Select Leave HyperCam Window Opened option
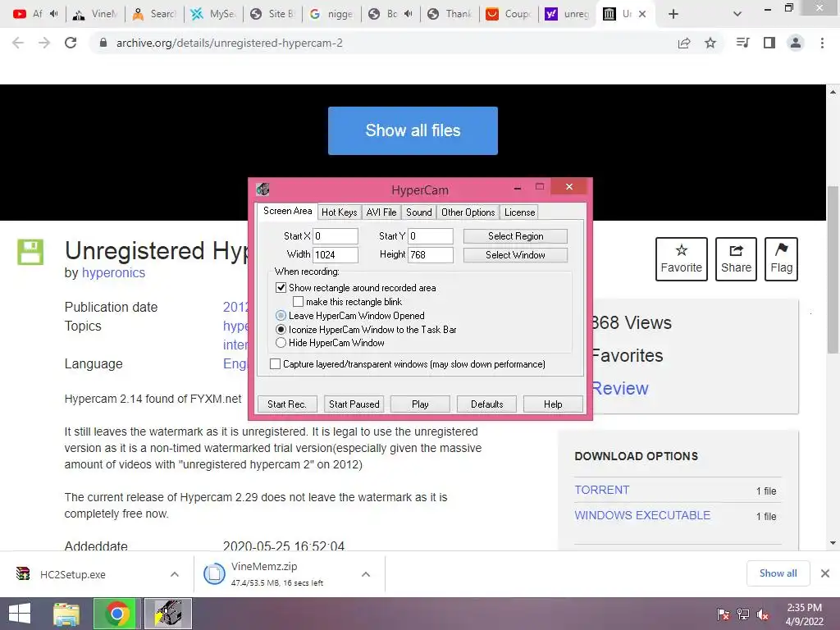 pyautogui.click(x=281, y=316)
